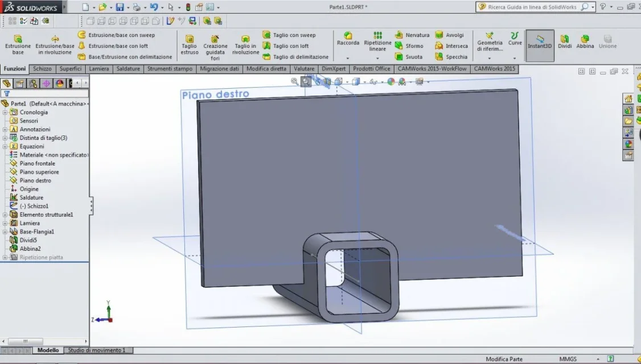Click the Taglio estruso icon
The image size is (641, 364).
[189, 39]
